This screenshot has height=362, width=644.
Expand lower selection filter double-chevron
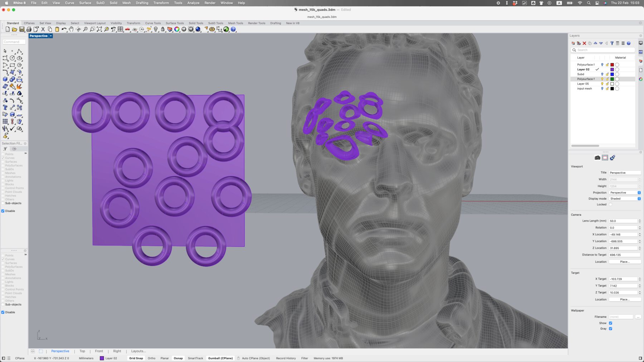point(25,255)
